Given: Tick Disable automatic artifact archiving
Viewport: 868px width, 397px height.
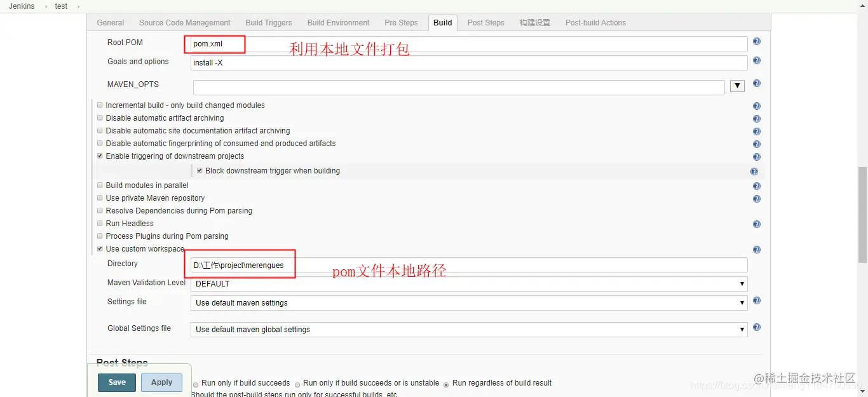Looking at the screenshot, I should 100,118.
